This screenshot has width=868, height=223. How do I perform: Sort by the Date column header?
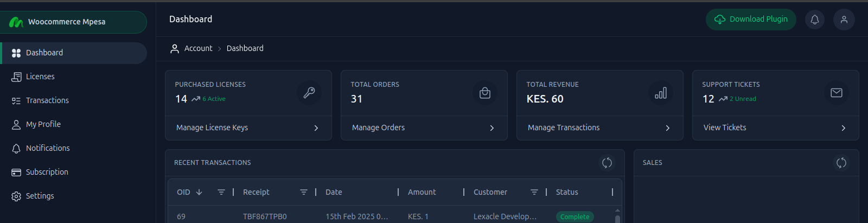[334, 192]
